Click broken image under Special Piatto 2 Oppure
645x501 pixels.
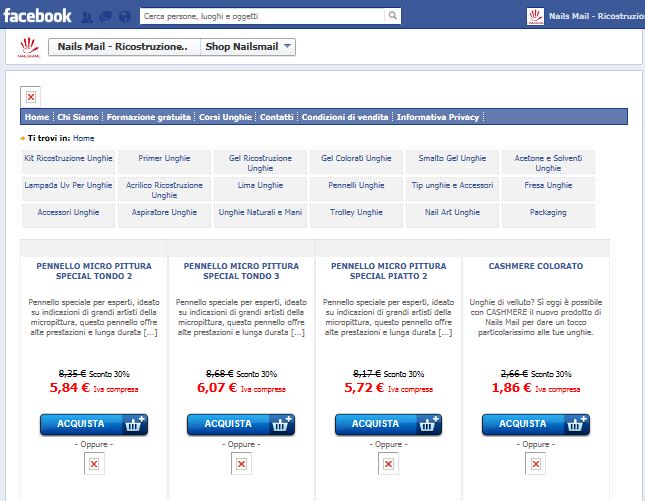coord(388,464)
